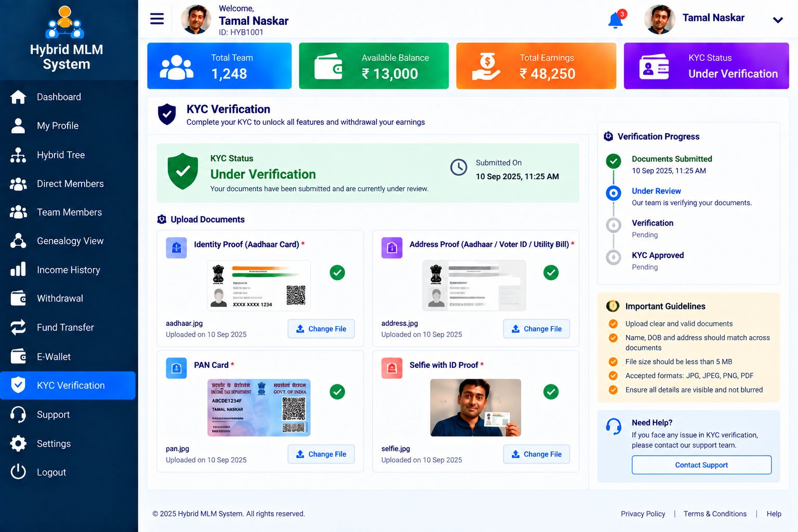Open Team Members page
Image resolution: width=798 pixels, height=532 pixels.
click(x=68, y=212)
